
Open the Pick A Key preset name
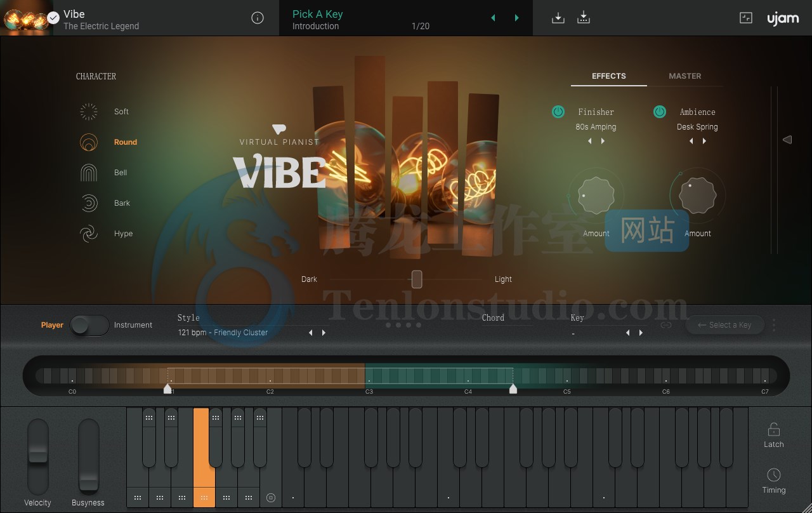(x=317, y=14)
